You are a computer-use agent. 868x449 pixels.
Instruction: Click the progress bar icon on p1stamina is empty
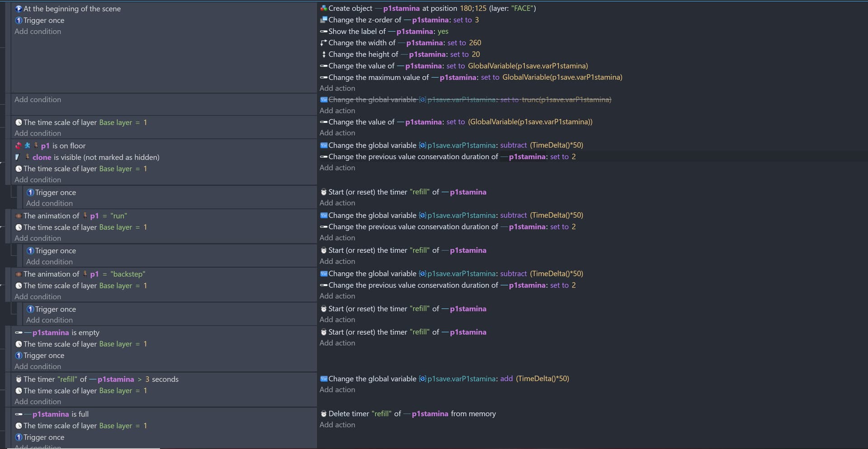[x=19, y=332]
